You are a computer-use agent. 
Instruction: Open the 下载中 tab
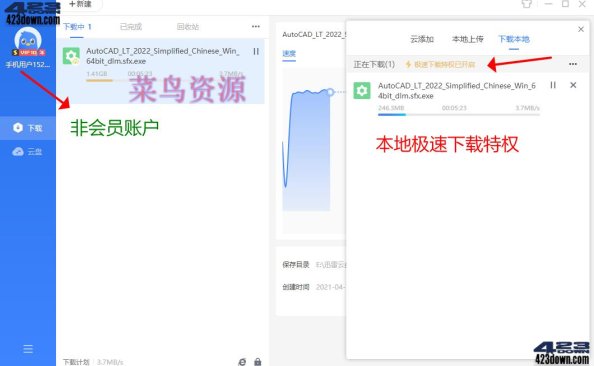(77, 27)
